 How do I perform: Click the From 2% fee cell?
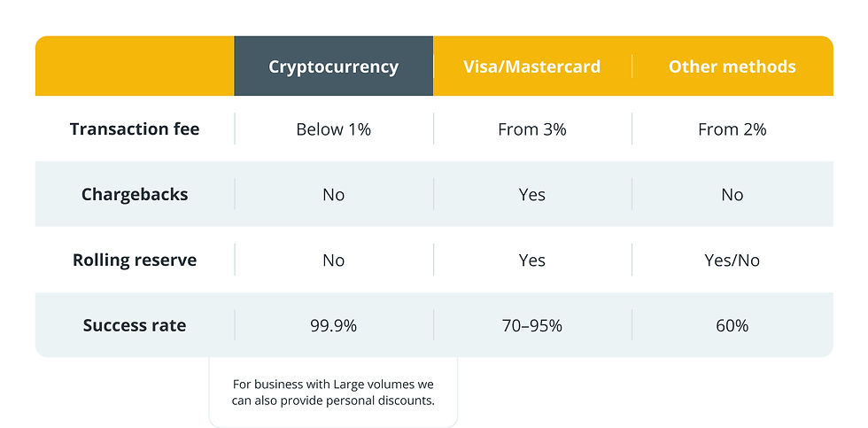click(x=732, y=129)
